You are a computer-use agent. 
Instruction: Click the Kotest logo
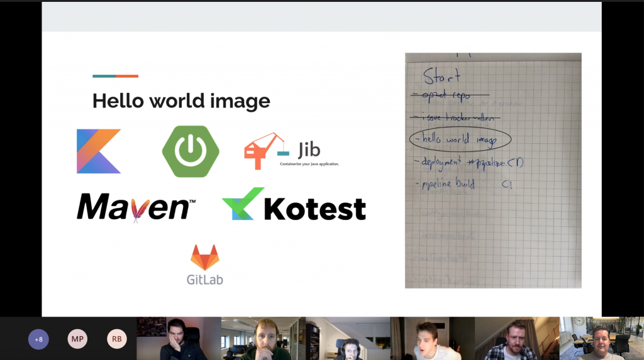tap(294, 204)
